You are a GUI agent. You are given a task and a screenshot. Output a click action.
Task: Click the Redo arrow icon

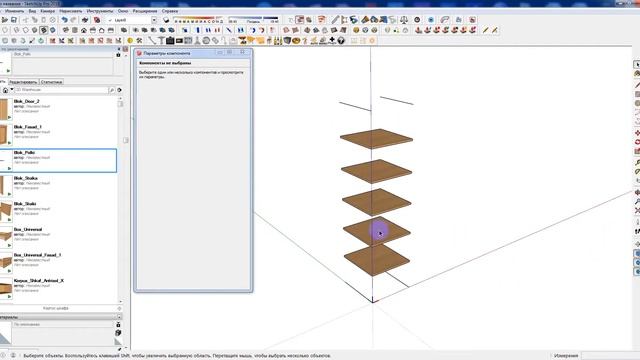73,20
